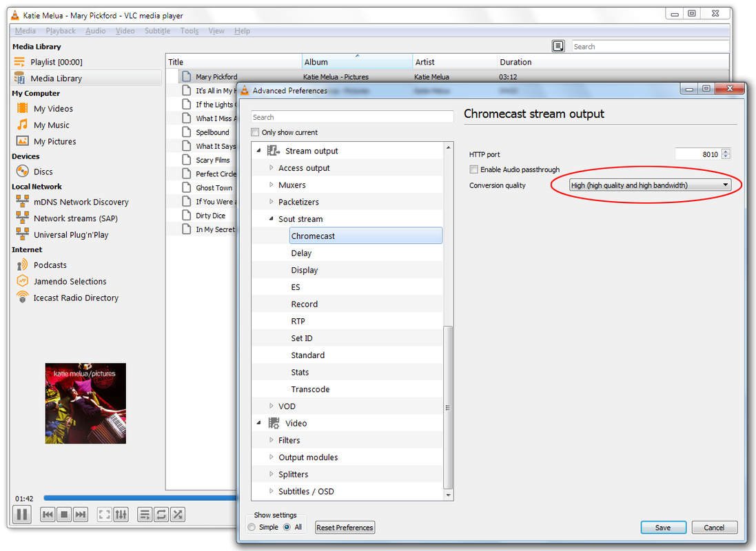Click file icon of Spellbound track
Screen dimensions: 756x551
(187, 132)
